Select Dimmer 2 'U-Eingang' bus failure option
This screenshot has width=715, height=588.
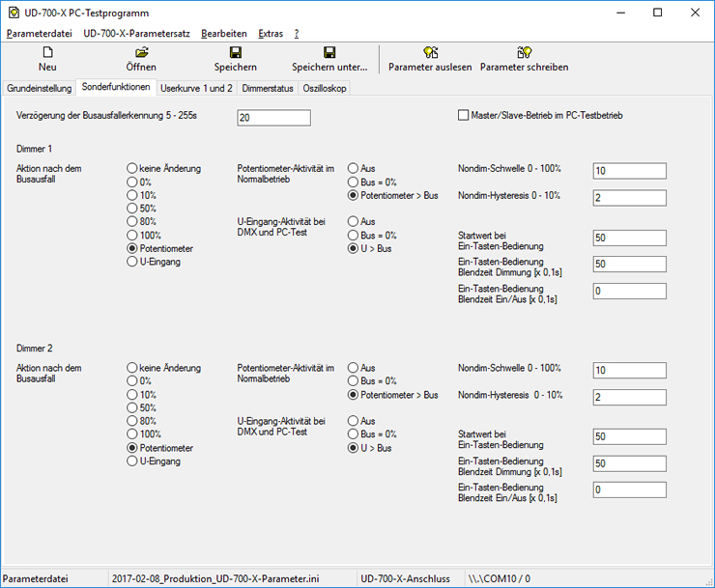pos(132,462)
